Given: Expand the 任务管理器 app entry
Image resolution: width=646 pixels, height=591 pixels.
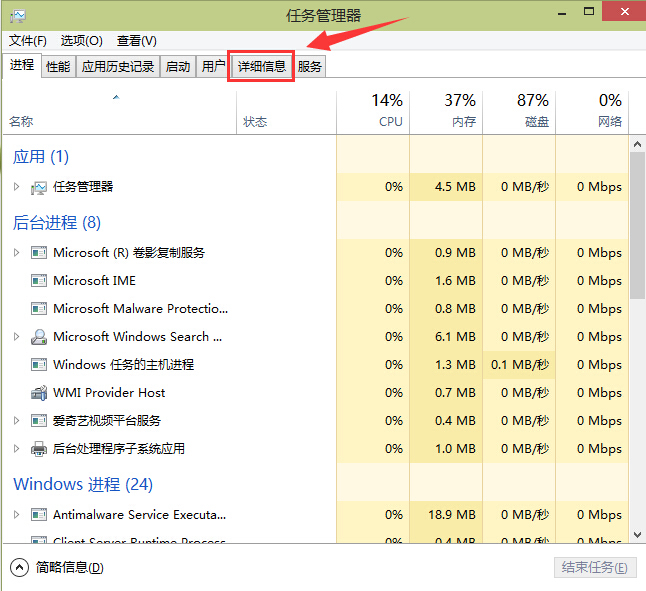Looking at the screenshot, I should pyautogui.click(x=16, y=187).
